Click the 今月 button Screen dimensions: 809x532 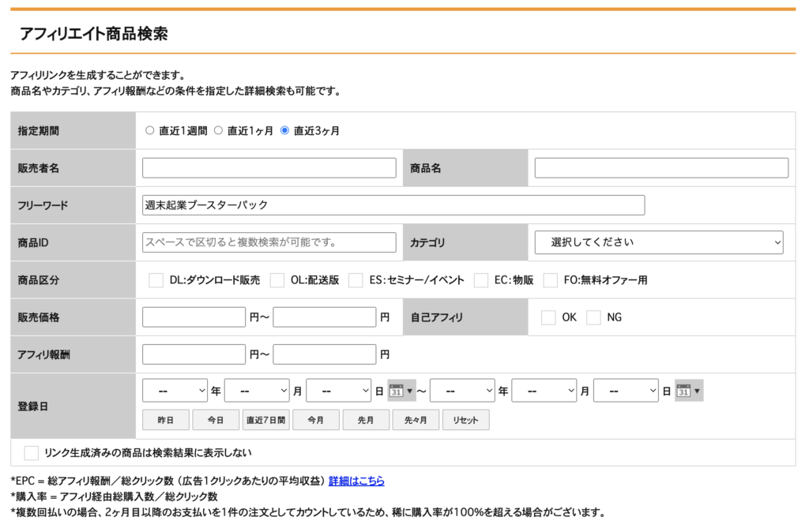[x=316, y=420]
